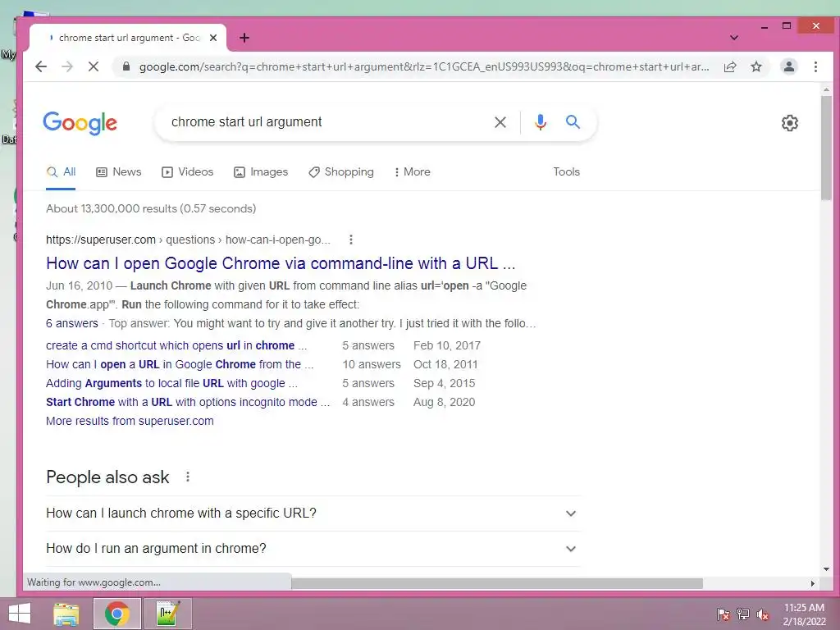
Task: Open Google quick settings gear
Action: [x=790, y=123]
